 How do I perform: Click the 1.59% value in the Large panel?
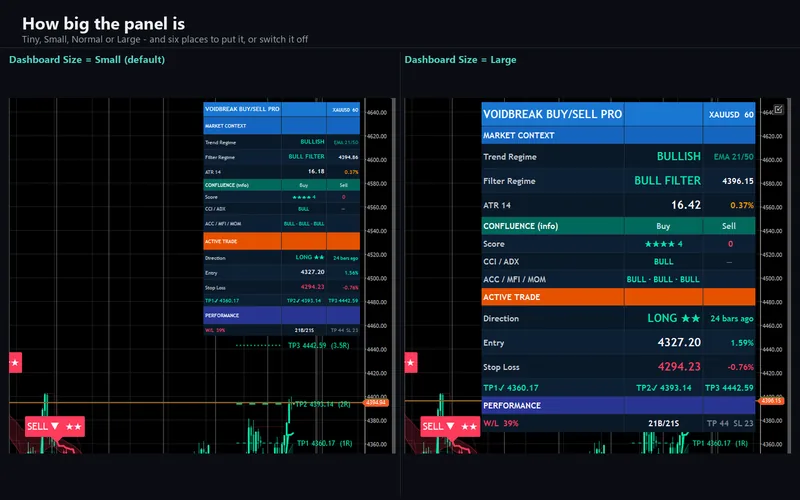[742, 343]
